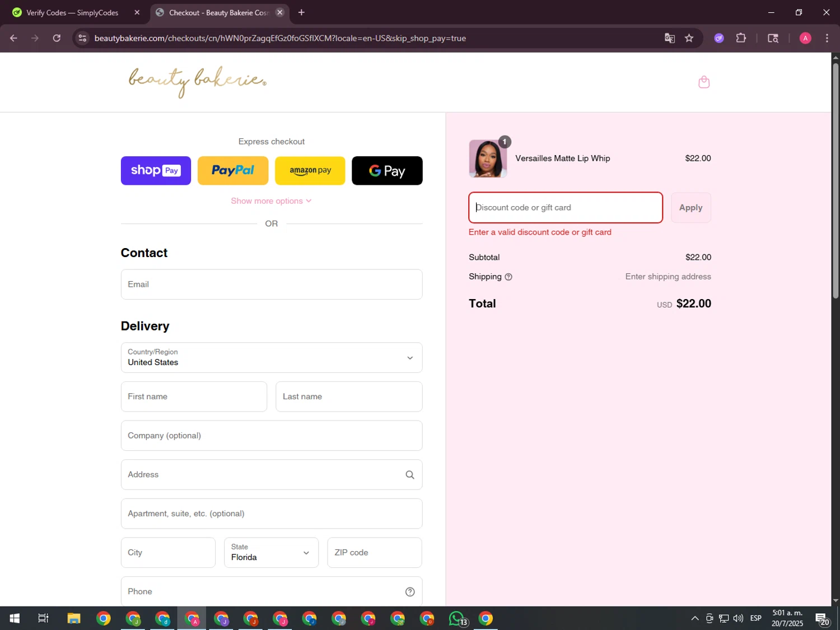Viewport: 840px width, 630px height.
Task: Click the First name field
Action: point(194,396)
